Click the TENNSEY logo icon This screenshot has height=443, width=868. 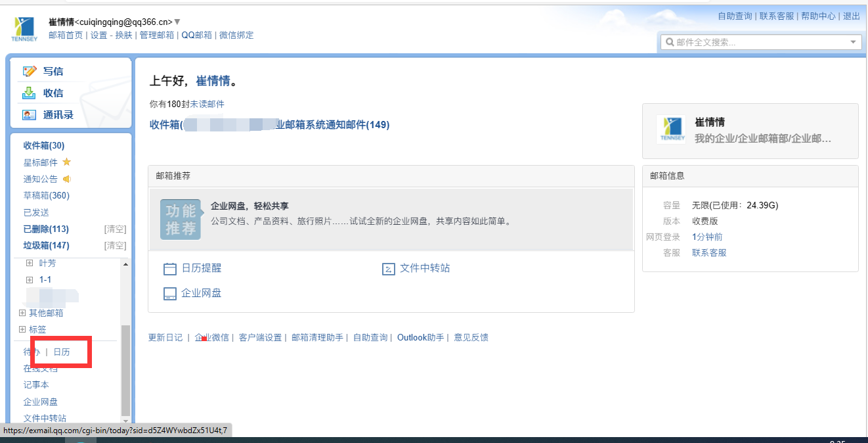pyautogui.click(x=24, y=27)
